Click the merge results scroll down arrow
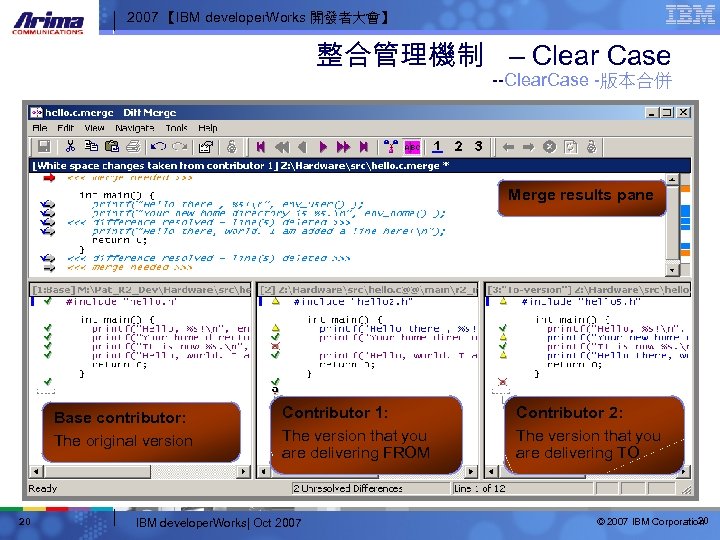720x540 pixels. [x=672, y=270]
